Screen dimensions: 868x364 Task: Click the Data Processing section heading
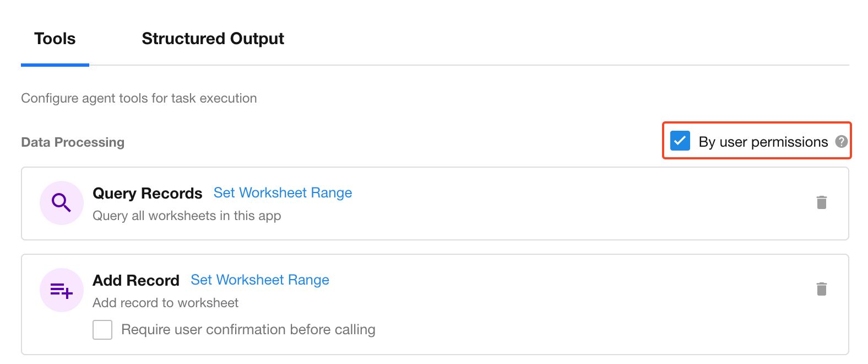[73, 142]
